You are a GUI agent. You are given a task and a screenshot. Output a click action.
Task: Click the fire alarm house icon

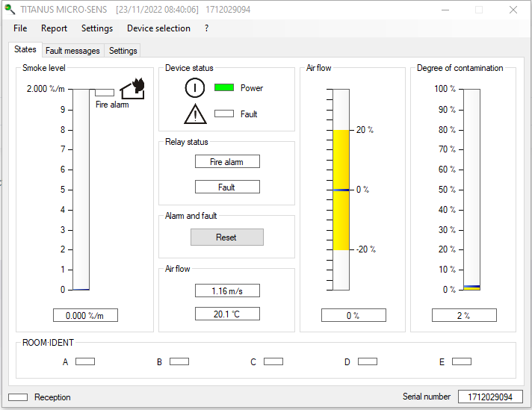[x=132, y=89]
